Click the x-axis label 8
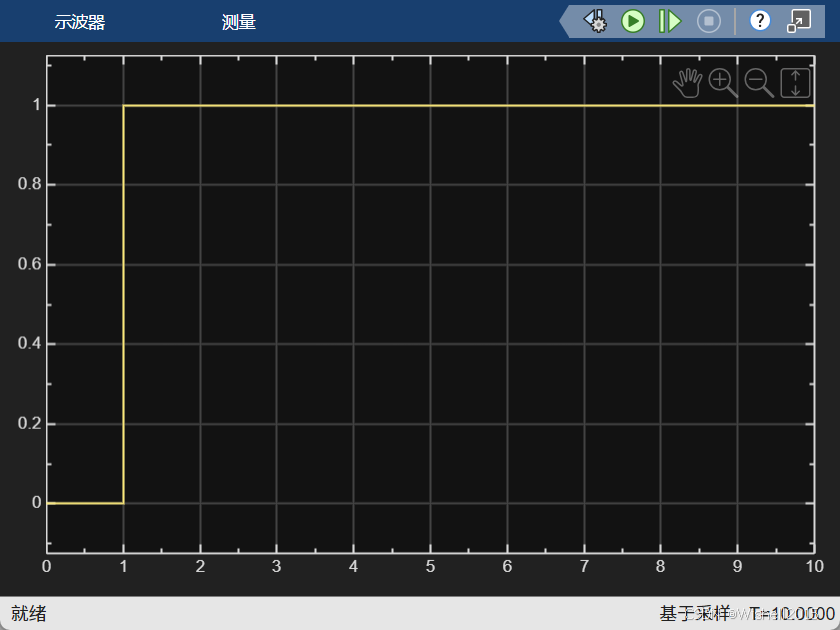The image size is (840, 630). (661, 567)
